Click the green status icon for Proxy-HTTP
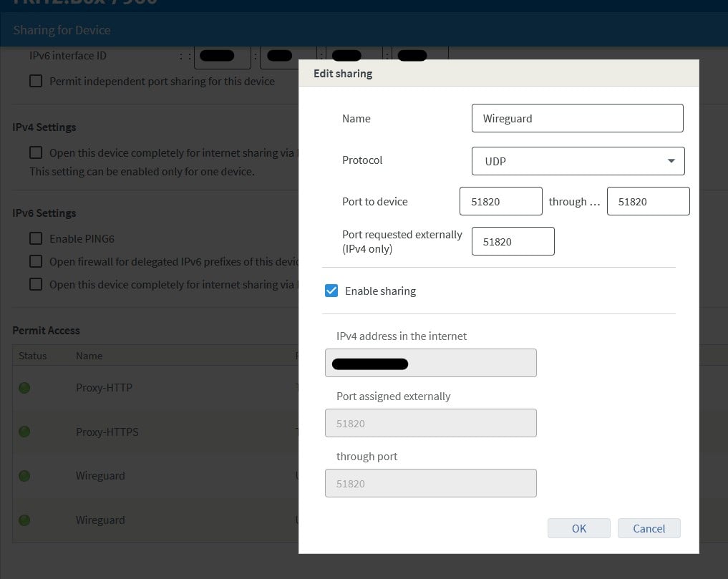This screenshot has width=728, height=579. 24,388
